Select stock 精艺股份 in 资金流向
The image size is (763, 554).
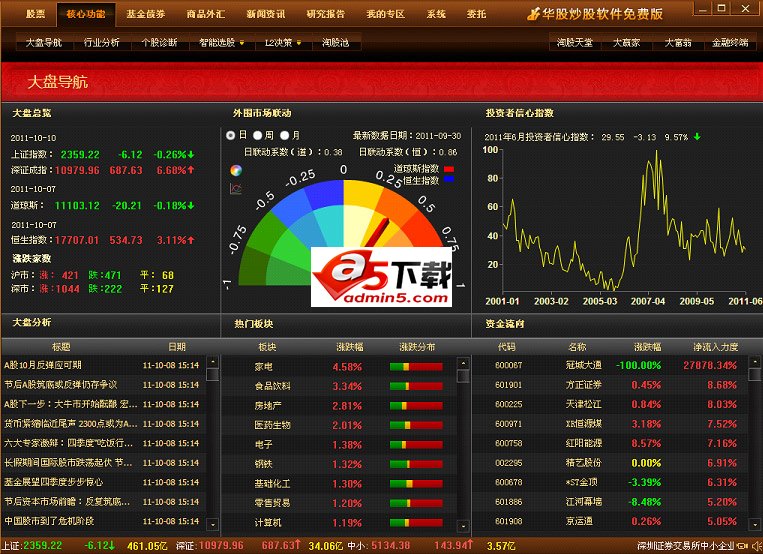pyautogui.click(x=610, y=462)
